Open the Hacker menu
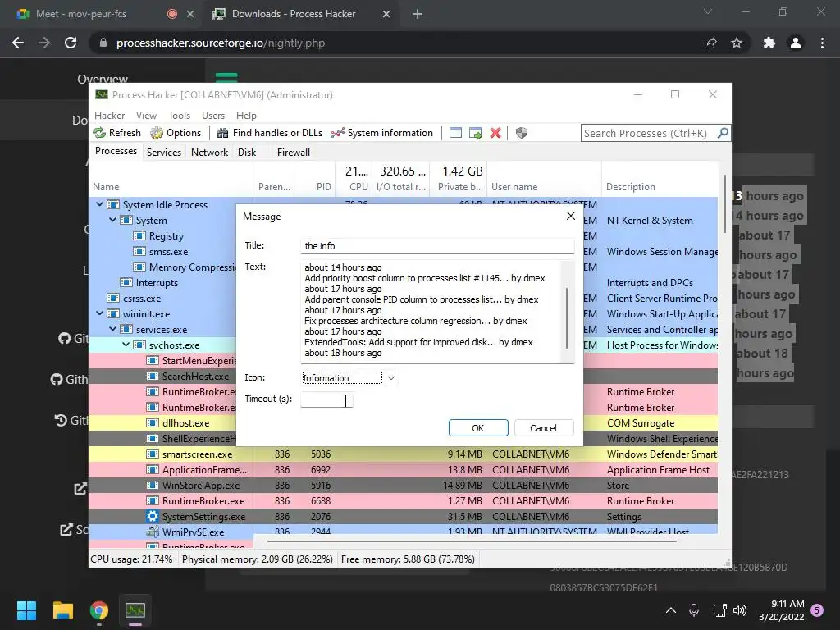The width and height of the screenshot is (840, 630). (x=109, y=115)
